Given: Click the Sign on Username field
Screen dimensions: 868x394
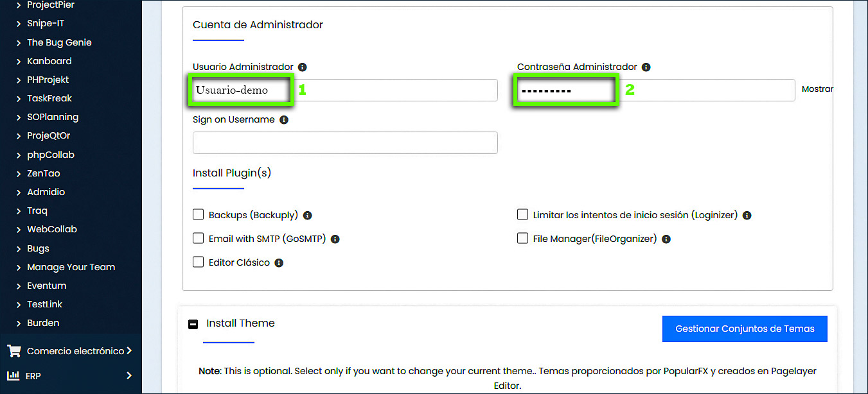Looking at the screenshot, I should 345,142.
